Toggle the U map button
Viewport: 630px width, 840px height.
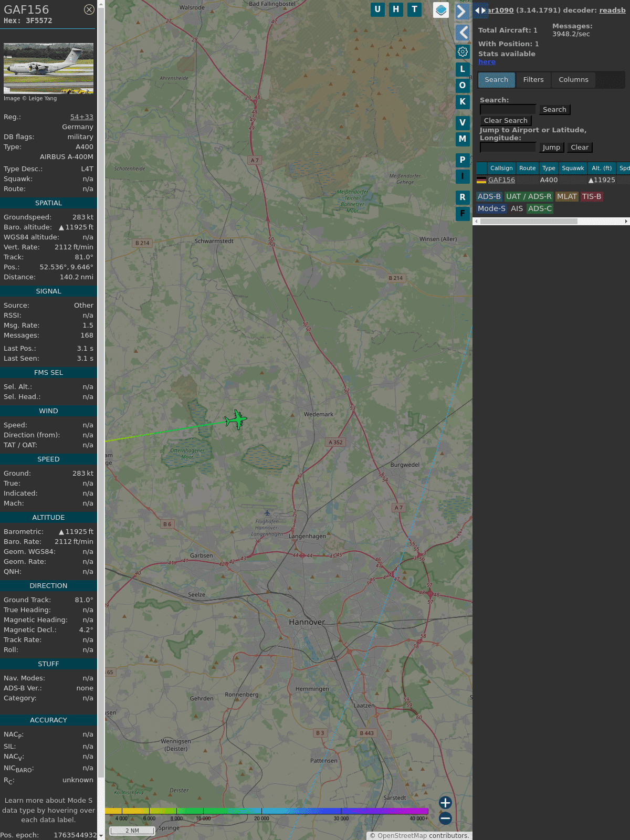pos(377,9)
